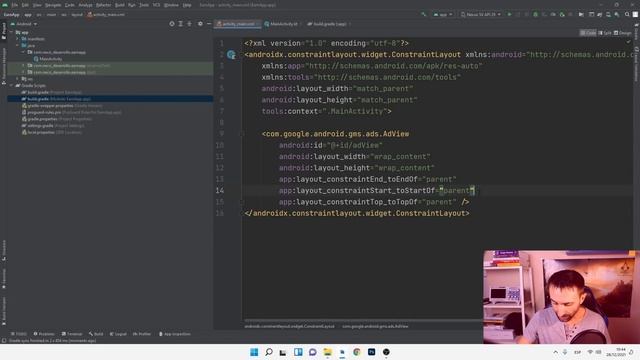Toggle the Project tool window side tab

pyautogui.click(x=4, y=31)
